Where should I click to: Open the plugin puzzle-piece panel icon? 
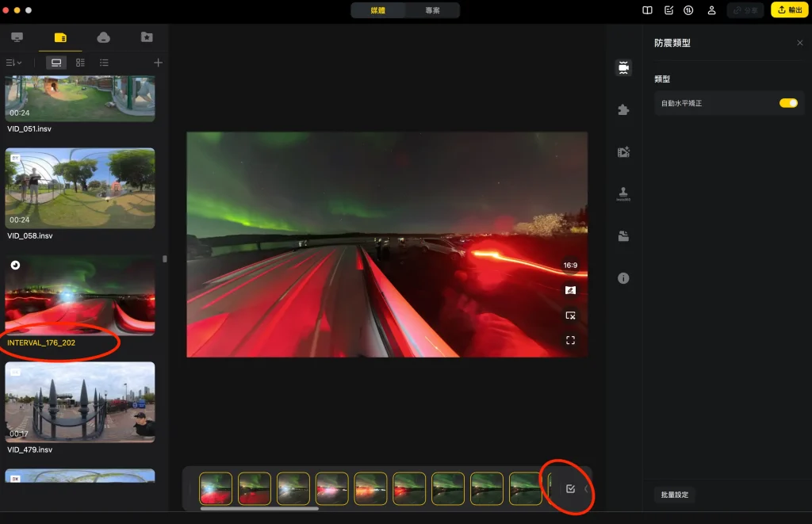pos(623,110)
